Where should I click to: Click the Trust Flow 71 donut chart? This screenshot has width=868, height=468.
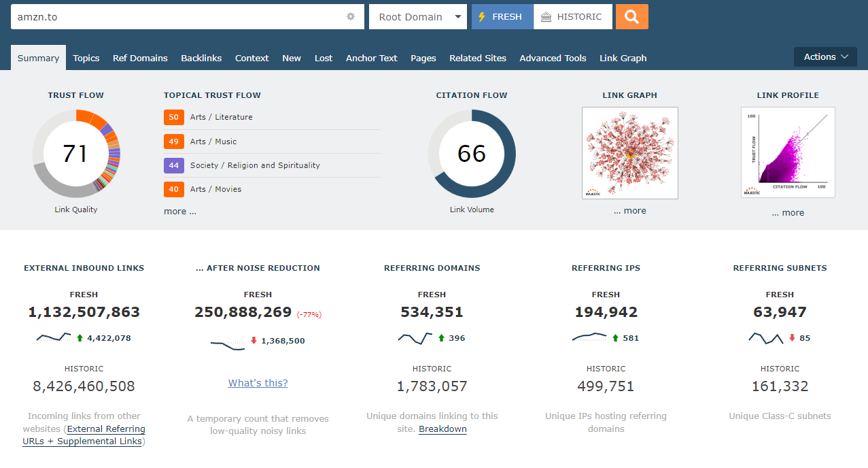[76, 154]
